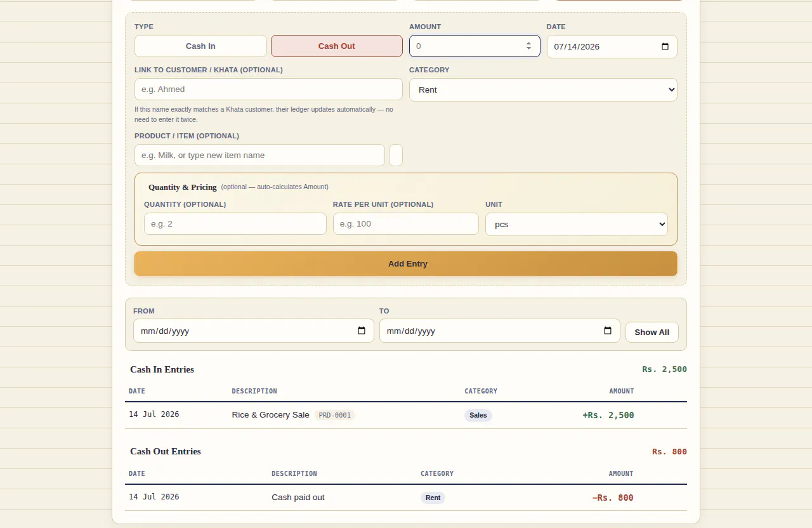Click the Cash In row date 14 Jul 2026
This screenshot has height=528, width=812.
click(154, 414)
